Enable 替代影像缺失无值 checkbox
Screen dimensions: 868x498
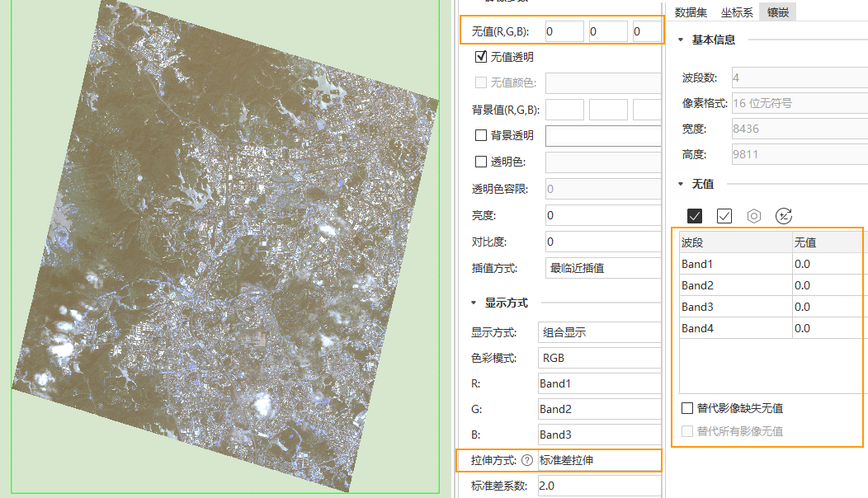[x=687, y=408]
